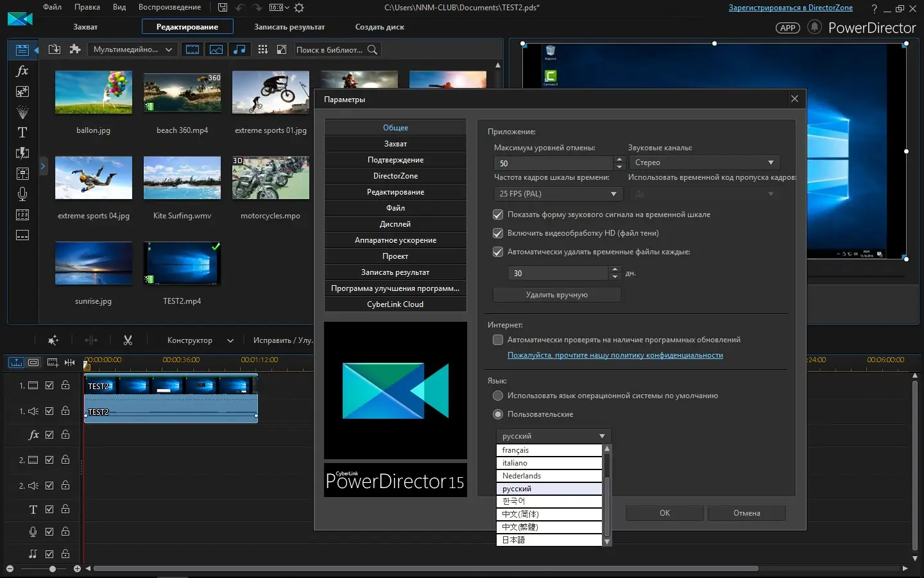
Task: Open the Voice-over recording microphone icon
Action: 22,194
